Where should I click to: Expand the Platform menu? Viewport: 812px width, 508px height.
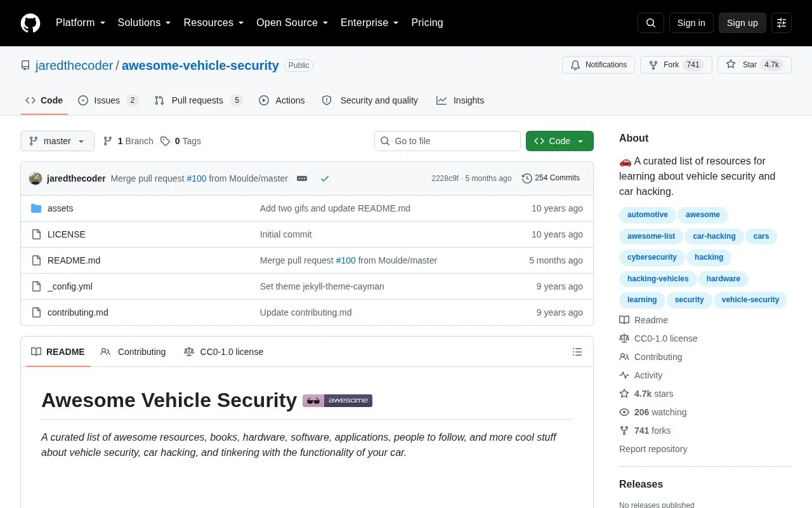click(x=81, y=23)
